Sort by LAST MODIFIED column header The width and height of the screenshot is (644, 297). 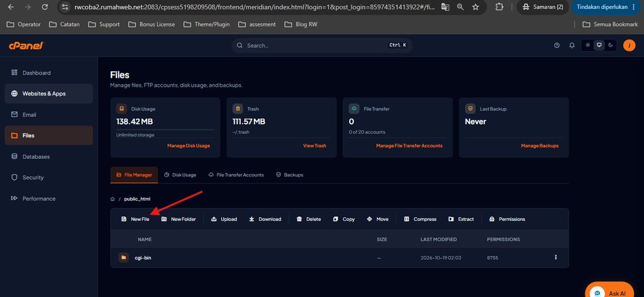click(x=438, y=239)
